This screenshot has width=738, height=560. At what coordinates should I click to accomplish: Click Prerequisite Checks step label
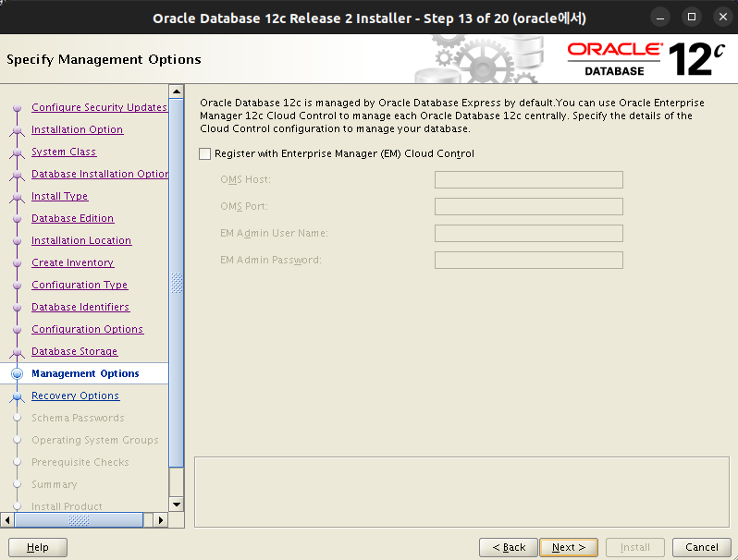click(x=80, y=462)
